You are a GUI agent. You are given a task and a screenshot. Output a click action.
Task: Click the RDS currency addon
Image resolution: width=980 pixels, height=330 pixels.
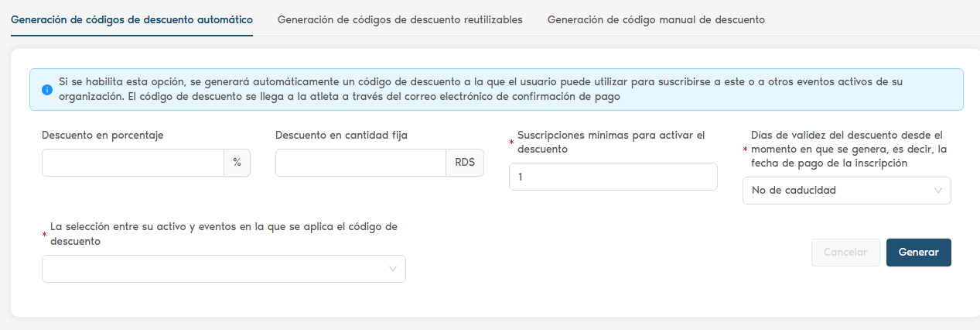click(465, 163)
